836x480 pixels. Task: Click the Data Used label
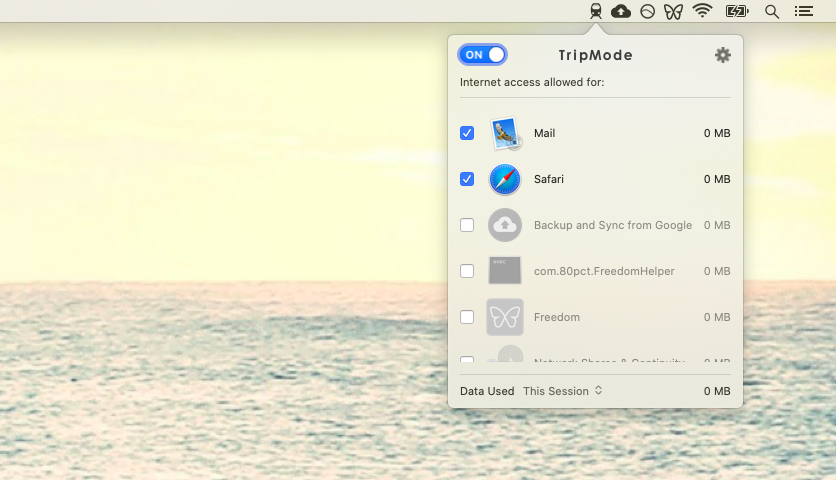tap(487, 391)
